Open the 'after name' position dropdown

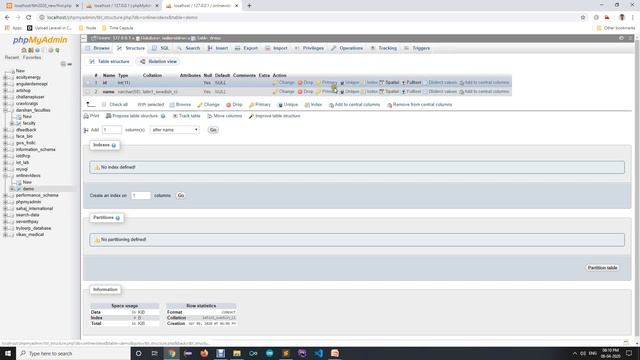coord(175,130)
